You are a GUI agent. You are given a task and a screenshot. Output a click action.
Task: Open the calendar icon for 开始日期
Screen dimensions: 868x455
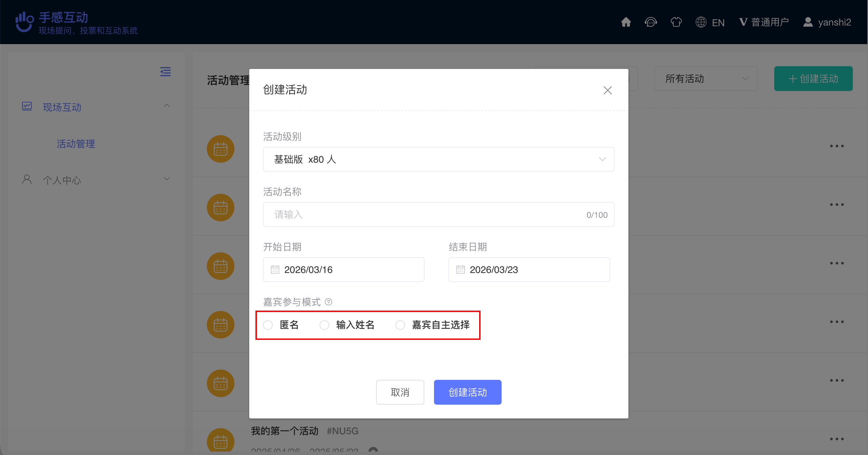pos(275,270)
